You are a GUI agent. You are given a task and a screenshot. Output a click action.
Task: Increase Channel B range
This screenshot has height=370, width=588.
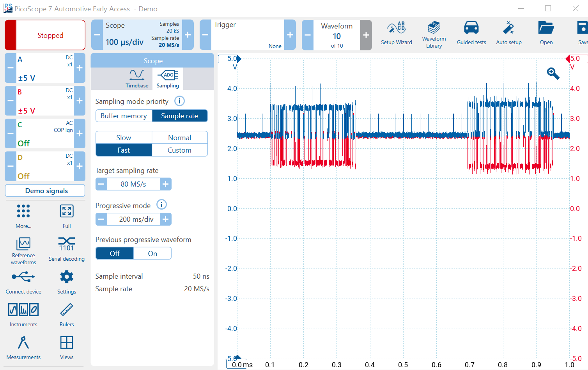(x=80, y=101)
